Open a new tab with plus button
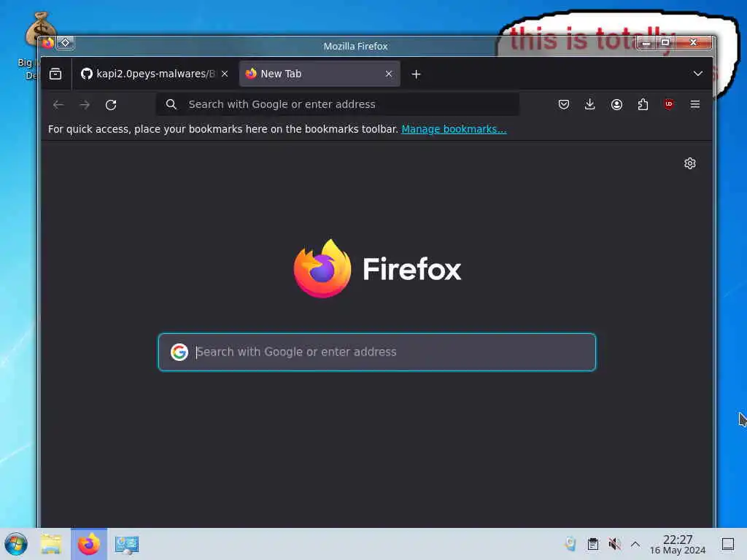 416,74
